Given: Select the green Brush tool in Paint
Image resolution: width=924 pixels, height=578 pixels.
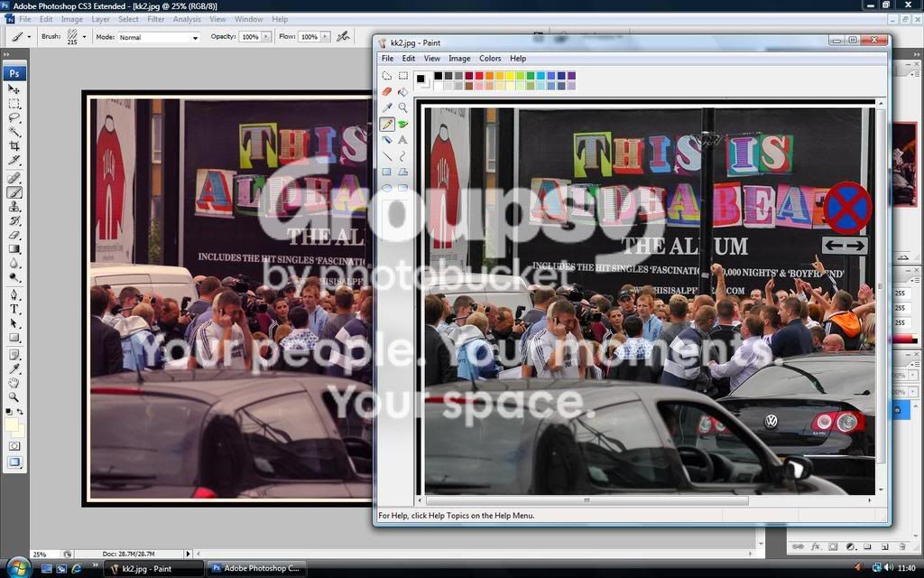Looking at the screenshot, I should [x=402, y=124].
